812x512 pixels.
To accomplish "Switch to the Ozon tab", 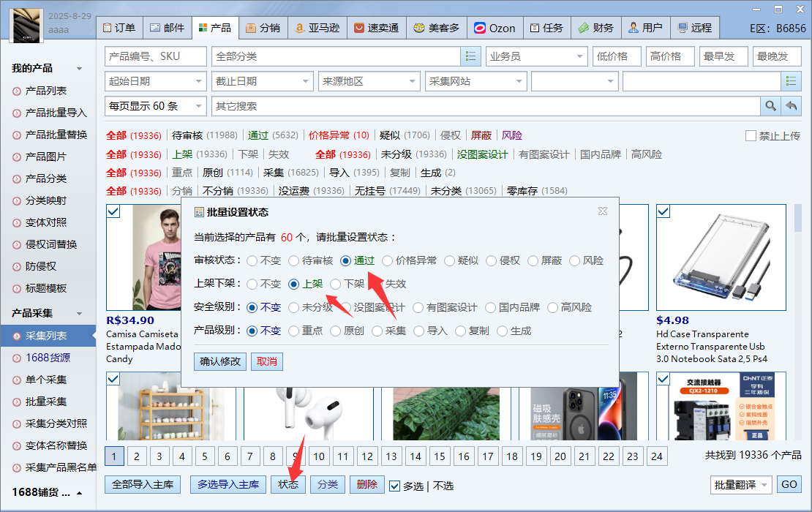I will pos(495,28).
